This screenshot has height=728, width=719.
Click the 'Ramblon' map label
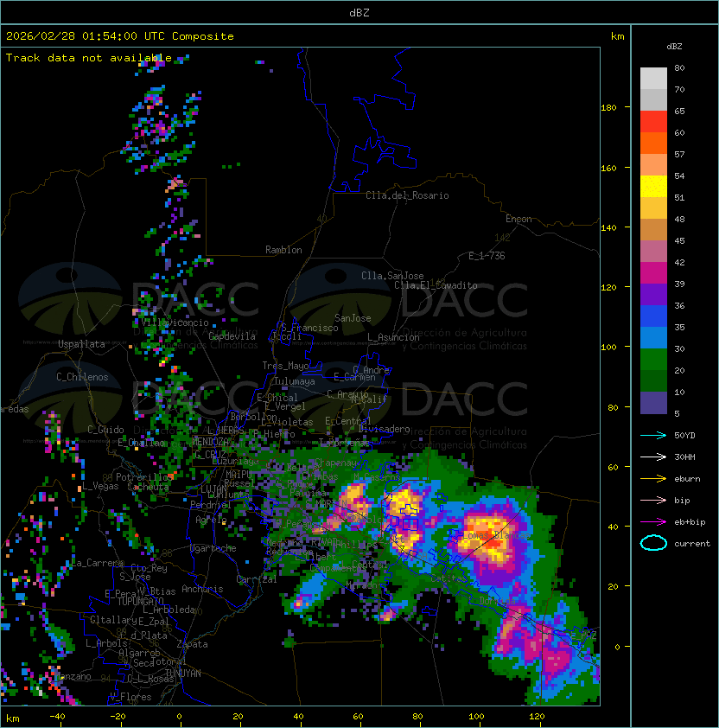click(x=283, y=250)
